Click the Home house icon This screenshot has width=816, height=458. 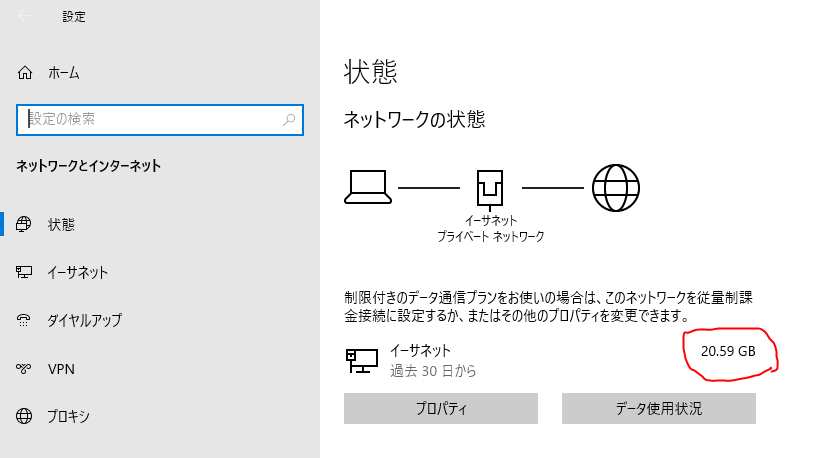(24, 73)
